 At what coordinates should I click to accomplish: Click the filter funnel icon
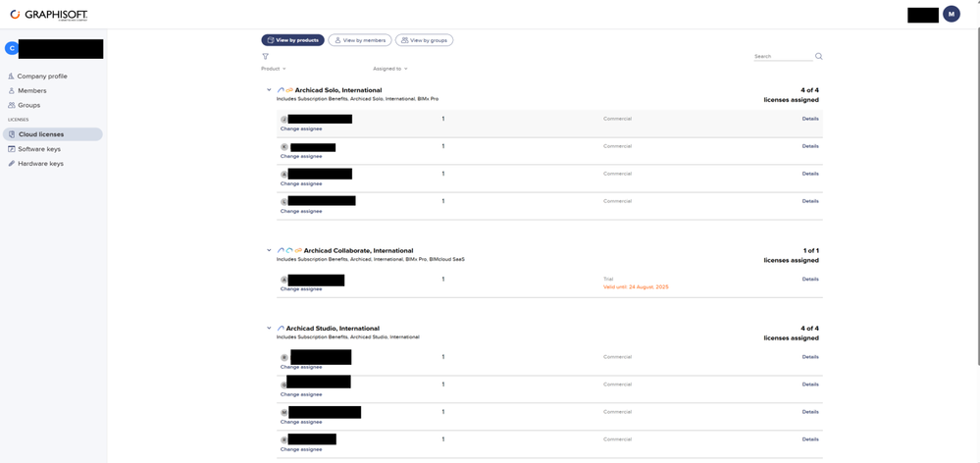[265, 57]
